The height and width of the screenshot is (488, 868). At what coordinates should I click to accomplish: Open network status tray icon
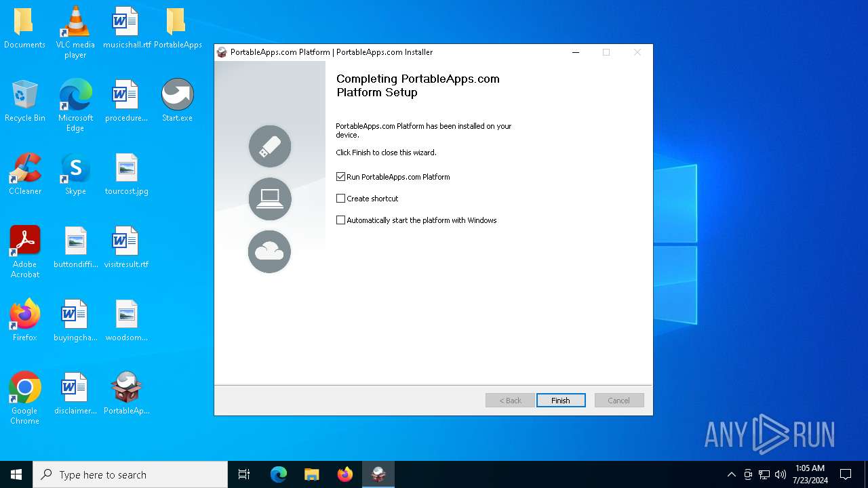[764, 474]
